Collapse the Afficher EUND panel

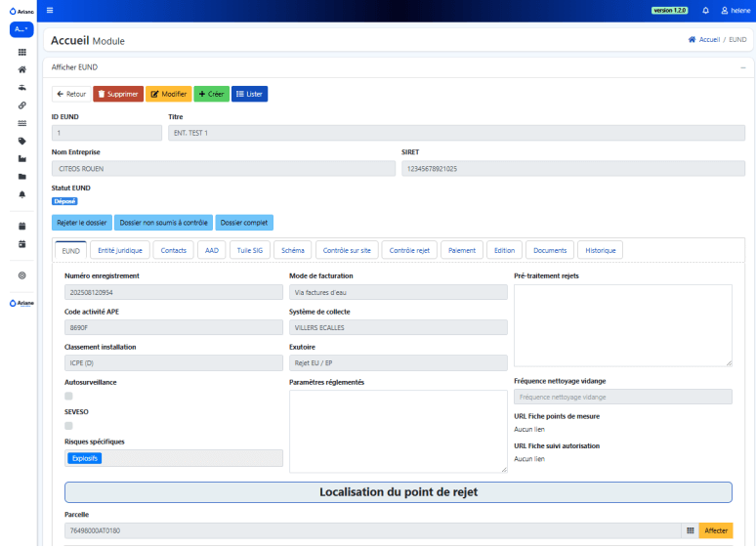742,67
